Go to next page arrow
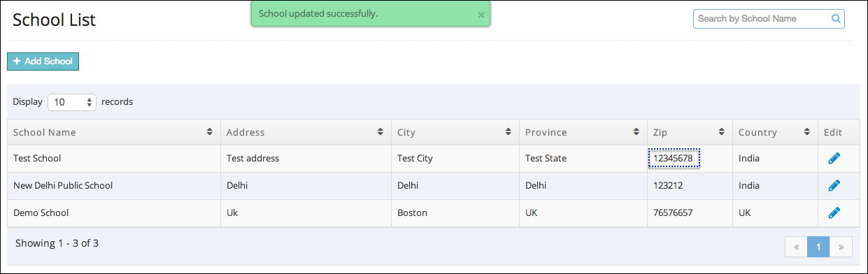868x274 pixels. [841, 247]
